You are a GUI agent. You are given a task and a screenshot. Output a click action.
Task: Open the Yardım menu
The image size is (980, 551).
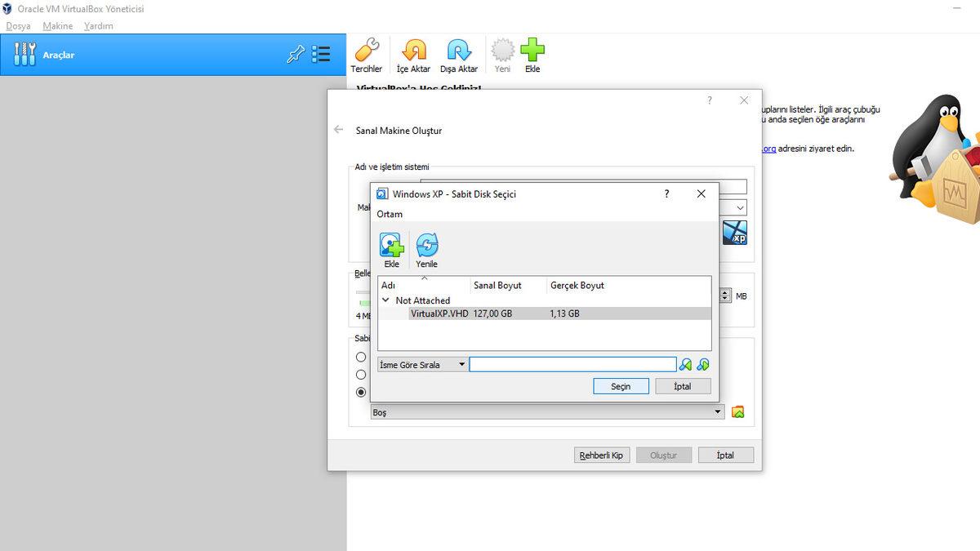[x=99, y=25]
